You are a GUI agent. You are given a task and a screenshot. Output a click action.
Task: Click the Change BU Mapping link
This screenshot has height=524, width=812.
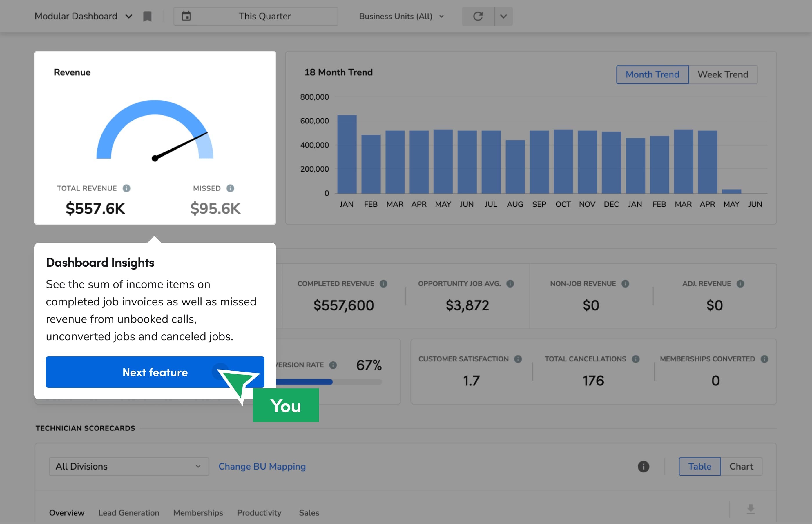(262, 466)
